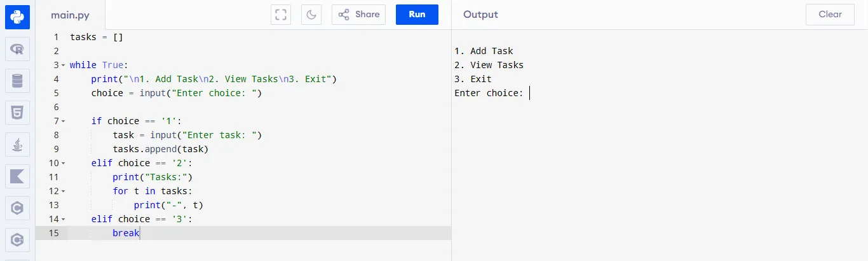Click the 'print("Tasks:")' code line
868x261 pixels.
click(x=153, y=177)
